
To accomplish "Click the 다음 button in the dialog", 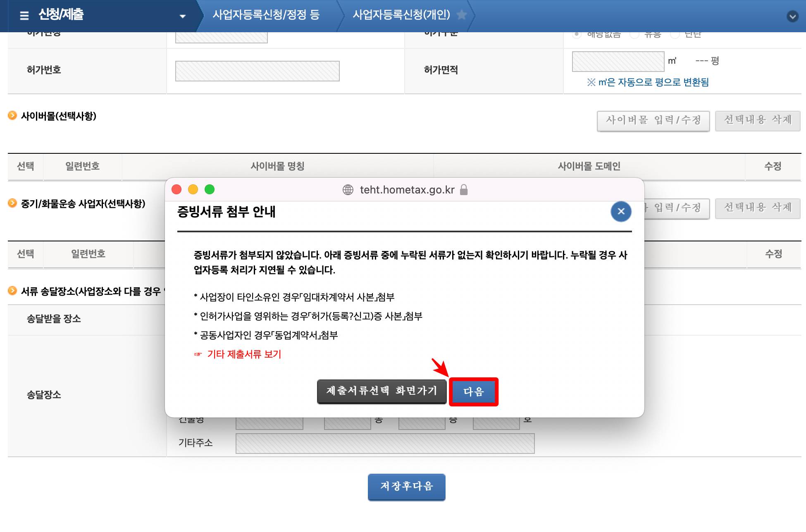I will [474, 391].
